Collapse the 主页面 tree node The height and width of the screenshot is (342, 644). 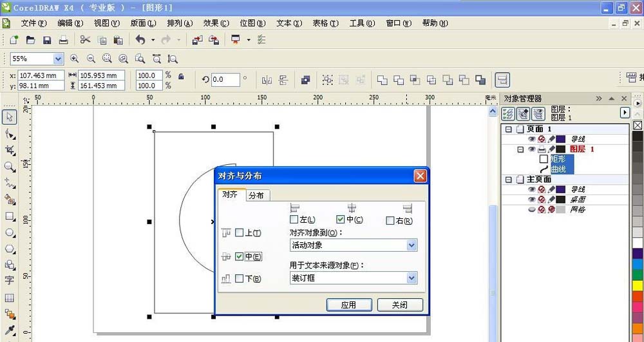[x=509, y=180]
